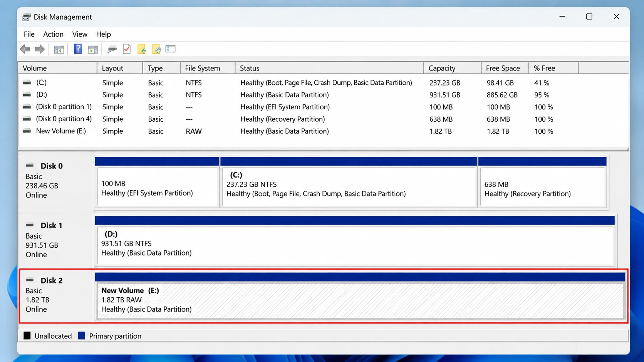Screen dimensions: 644x362
Task: Open Help via the blue question mark icon
Action: pyautogui.click(x=78, y=49)
